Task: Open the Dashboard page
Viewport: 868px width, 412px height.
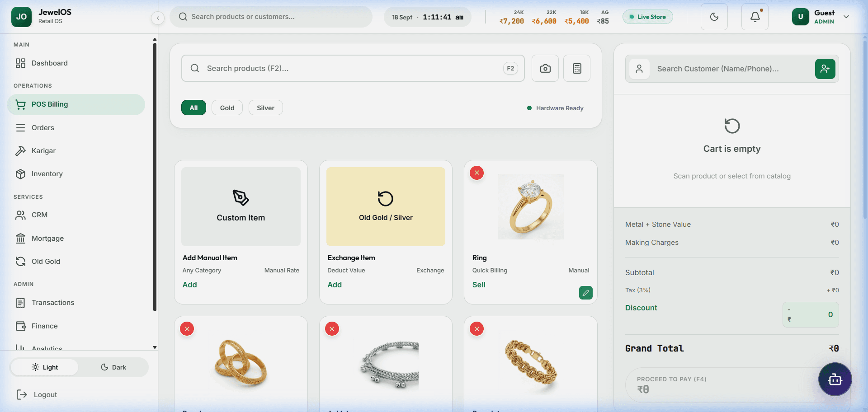Action: [x=76, y=63]
